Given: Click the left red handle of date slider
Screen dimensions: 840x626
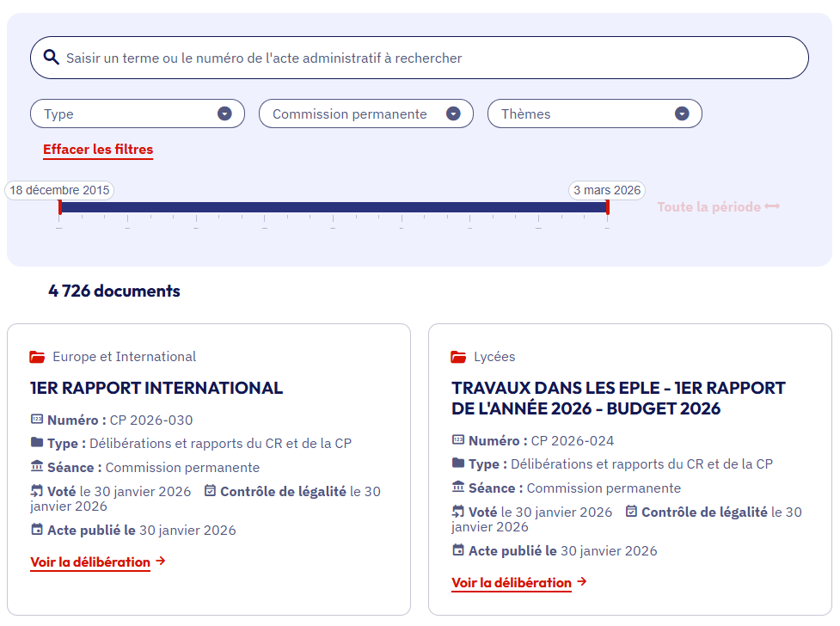Looking at the screenshot, I should 59,207.
